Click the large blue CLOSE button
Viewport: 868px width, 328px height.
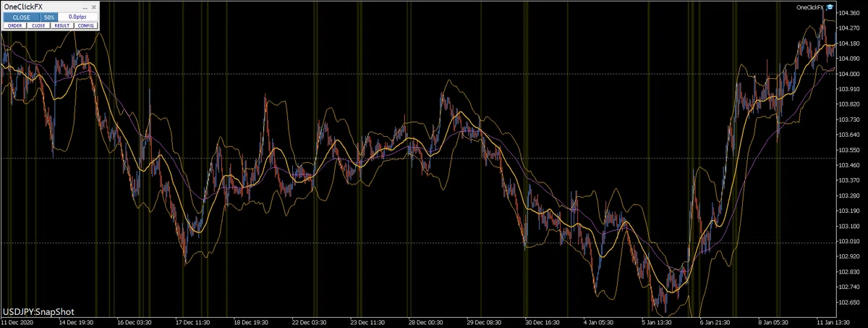tap(22, 17)
